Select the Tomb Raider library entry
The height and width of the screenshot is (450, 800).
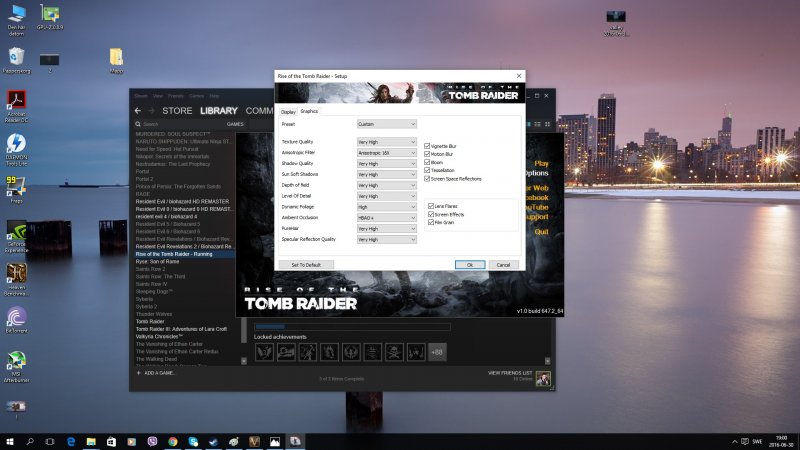click(x=150, y=321)
